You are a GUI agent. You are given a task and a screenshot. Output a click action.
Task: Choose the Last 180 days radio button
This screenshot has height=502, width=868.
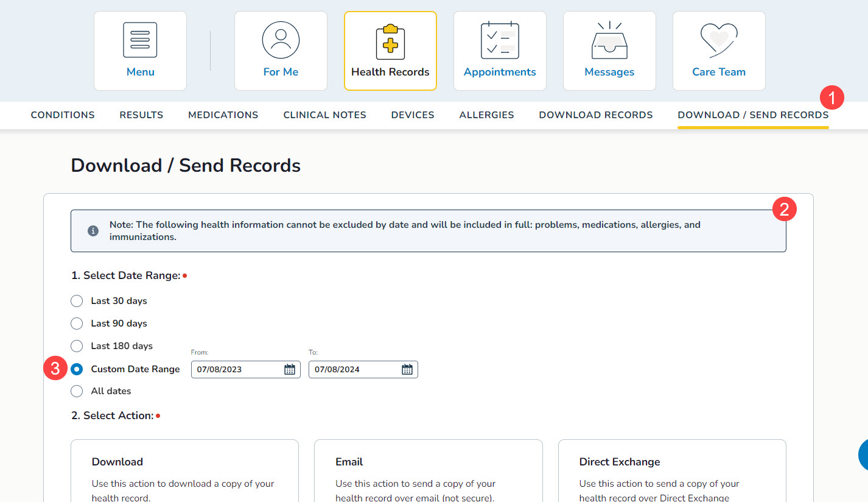[x=77, y=346]
